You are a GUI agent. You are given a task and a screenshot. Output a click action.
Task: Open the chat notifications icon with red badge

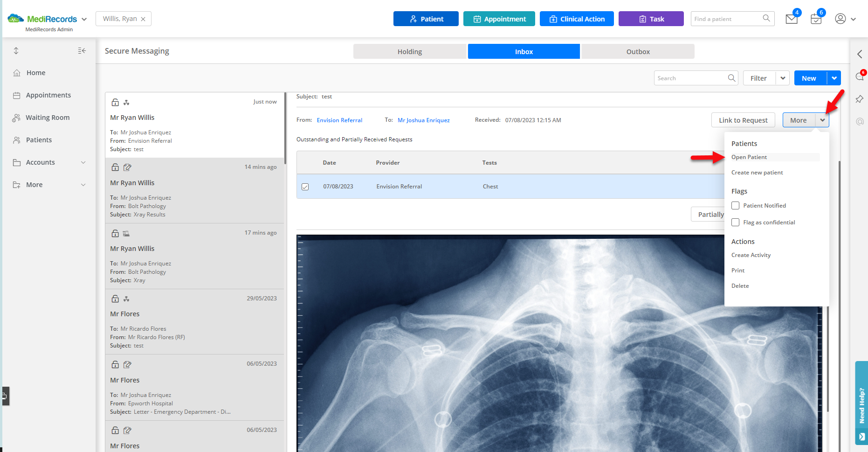(x=860, y=76)
